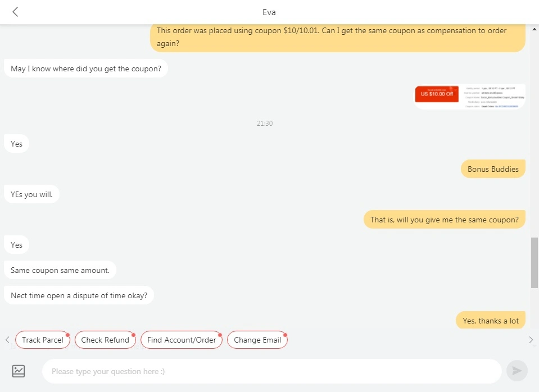
Task: Send the message with the paper-plane icon
Action: [x=517, y=371]
